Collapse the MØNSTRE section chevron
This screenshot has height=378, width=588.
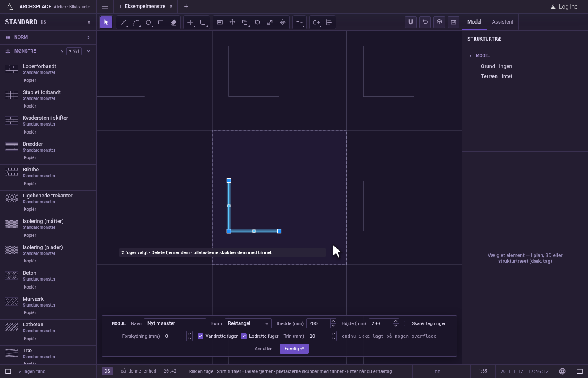tap(89, 51)
